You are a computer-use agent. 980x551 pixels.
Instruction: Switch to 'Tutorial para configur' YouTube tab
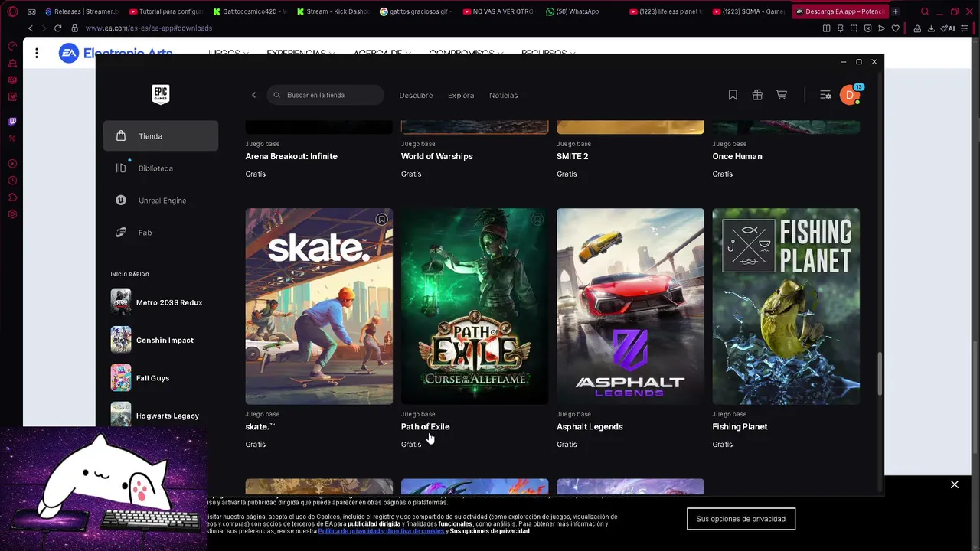[x=166, y=11]
